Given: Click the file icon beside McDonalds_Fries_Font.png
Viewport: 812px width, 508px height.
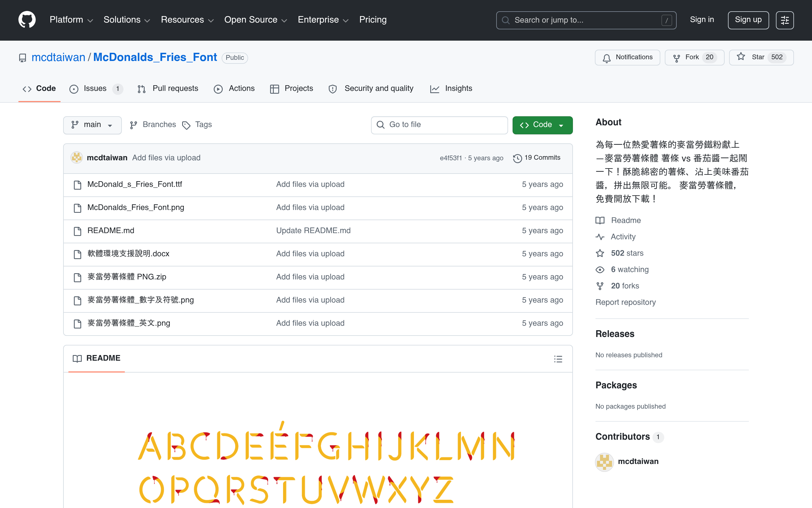Looking at the screenshot, I should 78,208.
